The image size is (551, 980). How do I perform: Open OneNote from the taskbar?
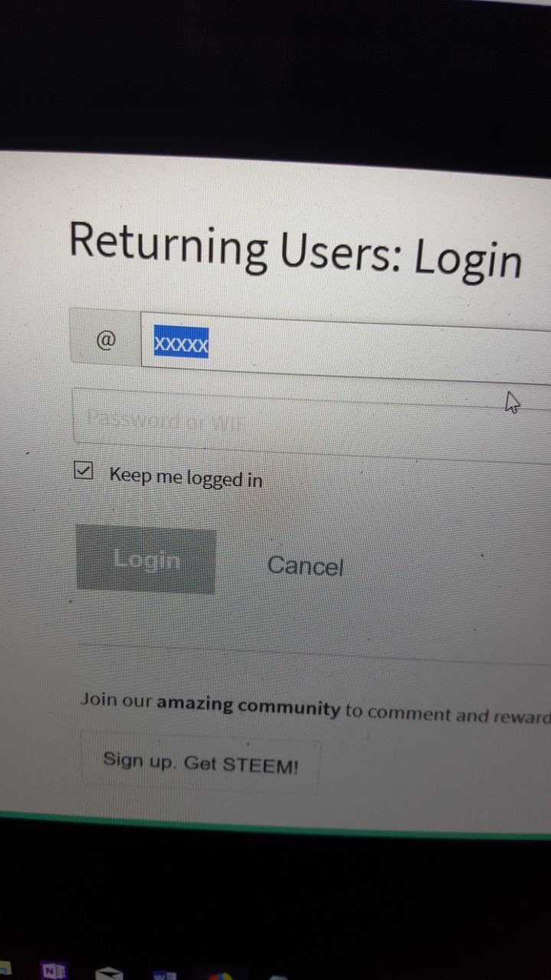54,971
